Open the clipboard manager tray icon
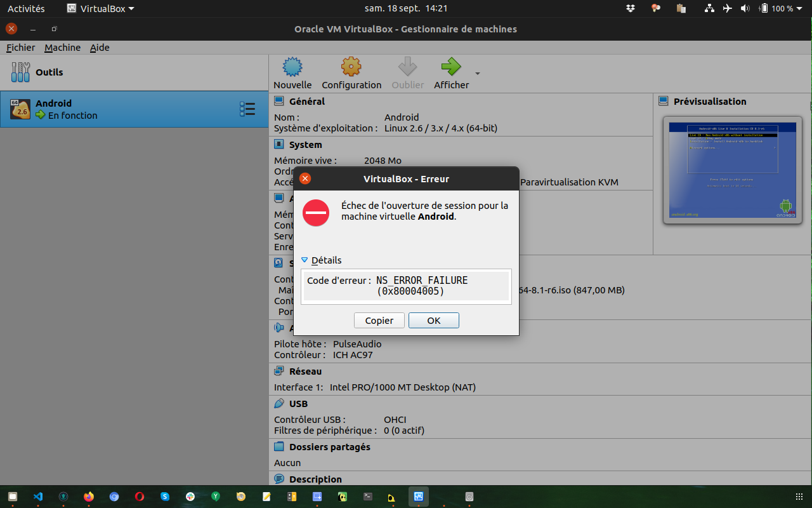 pos(681,8)
